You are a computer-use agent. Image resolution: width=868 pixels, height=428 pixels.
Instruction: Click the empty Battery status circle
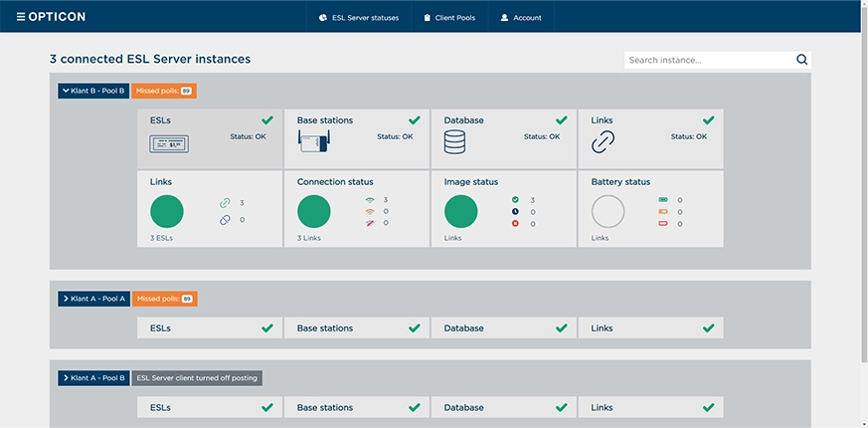click(608, 211)
